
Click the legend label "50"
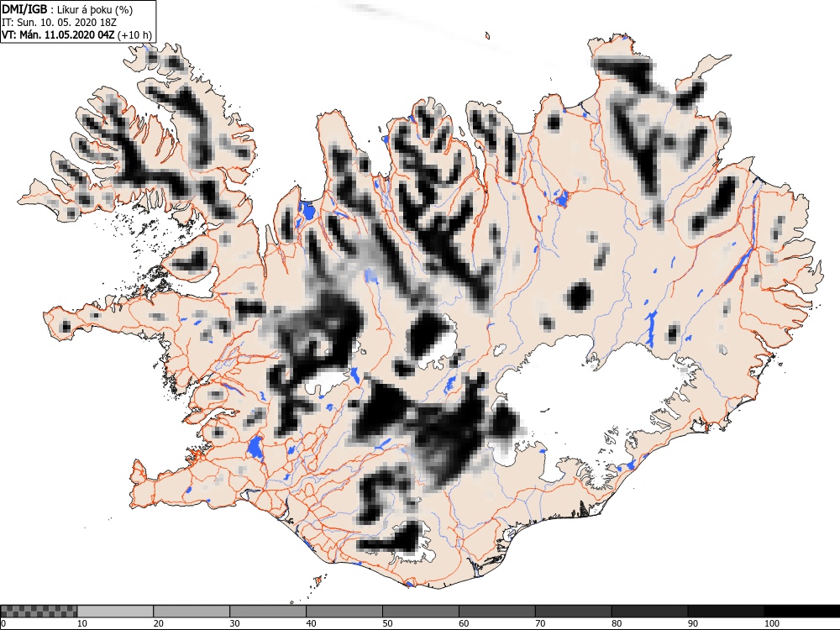387,623
